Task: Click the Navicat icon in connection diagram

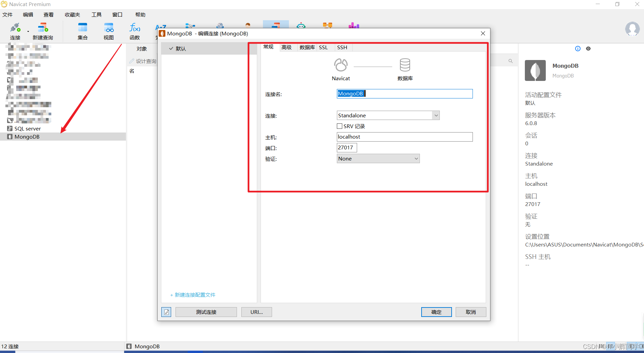Action: (341, 65)
